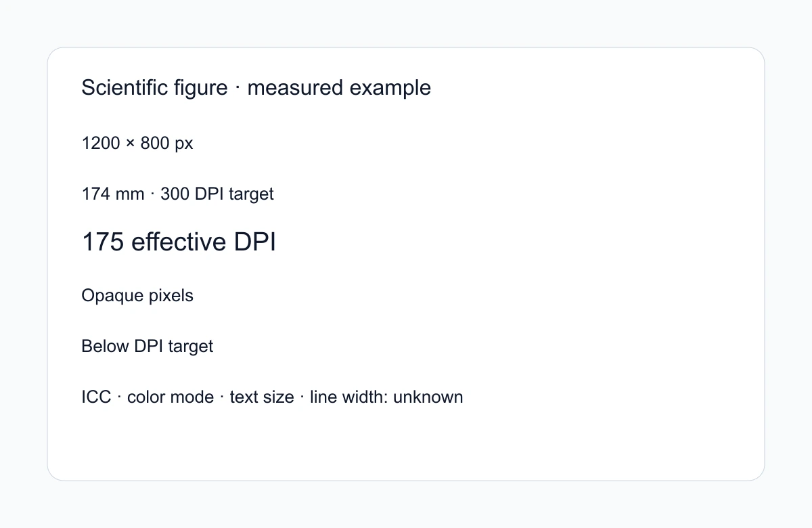The image size is (812, 528).
Task: Select the "measured example" heading text
Action: (339, 88)
